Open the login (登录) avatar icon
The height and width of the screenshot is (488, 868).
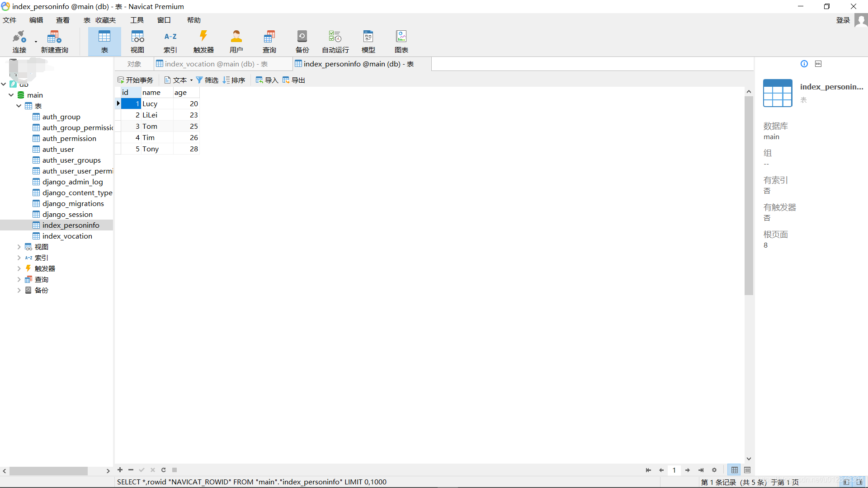click(861, 20)
